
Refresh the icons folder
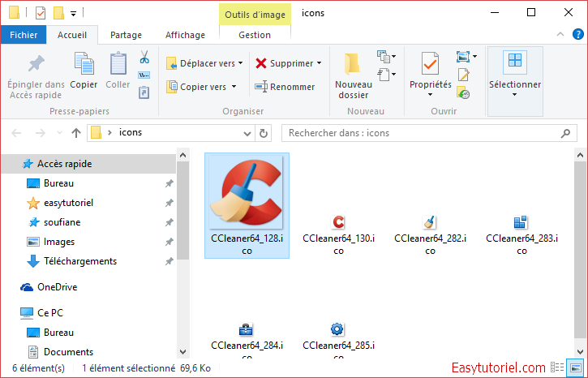coord(264,133)
